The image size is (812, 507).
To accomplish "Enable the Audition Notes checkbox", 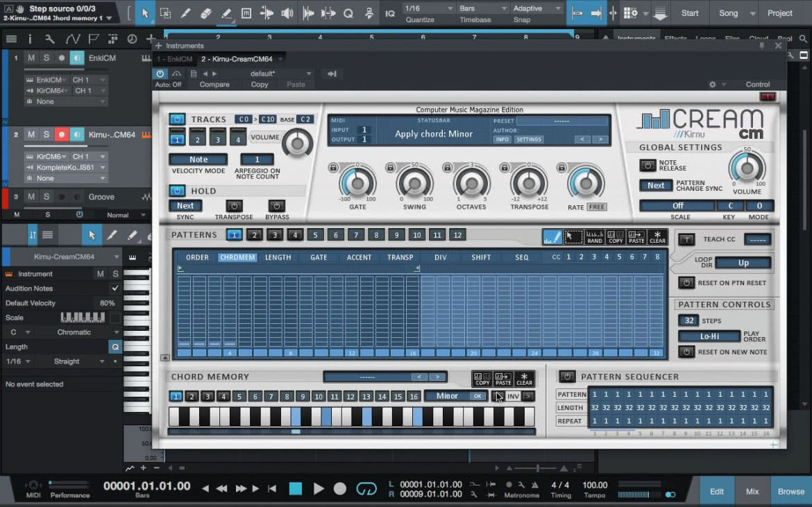I will pyautogui.click(x=115, y=288).
